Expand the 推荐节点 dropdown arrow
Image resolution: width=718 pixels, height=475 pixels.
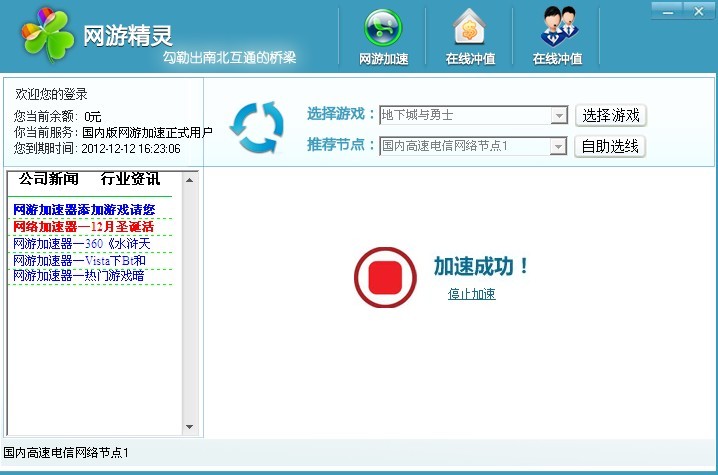(x=558, y=147)
